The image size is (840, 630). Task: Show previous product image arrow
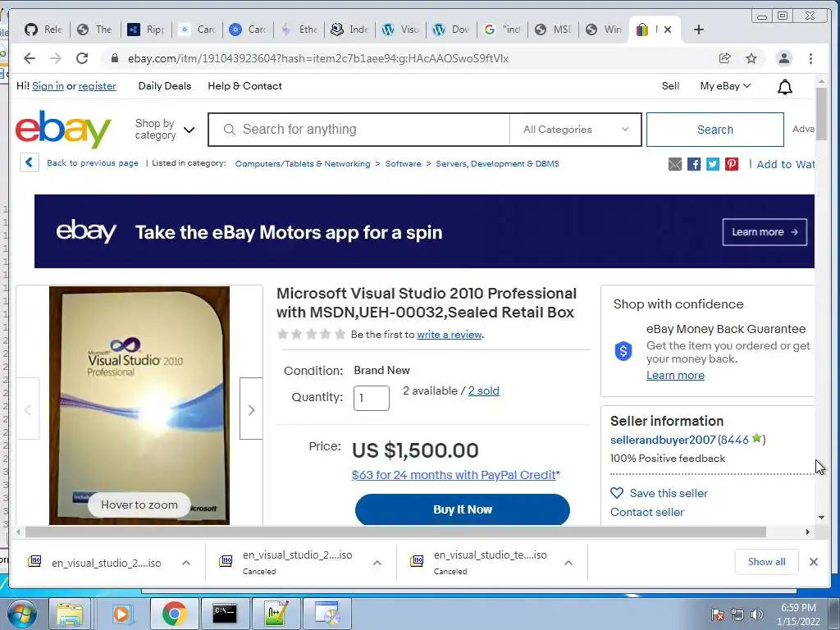pyautogui.click(x=28, y=409)
